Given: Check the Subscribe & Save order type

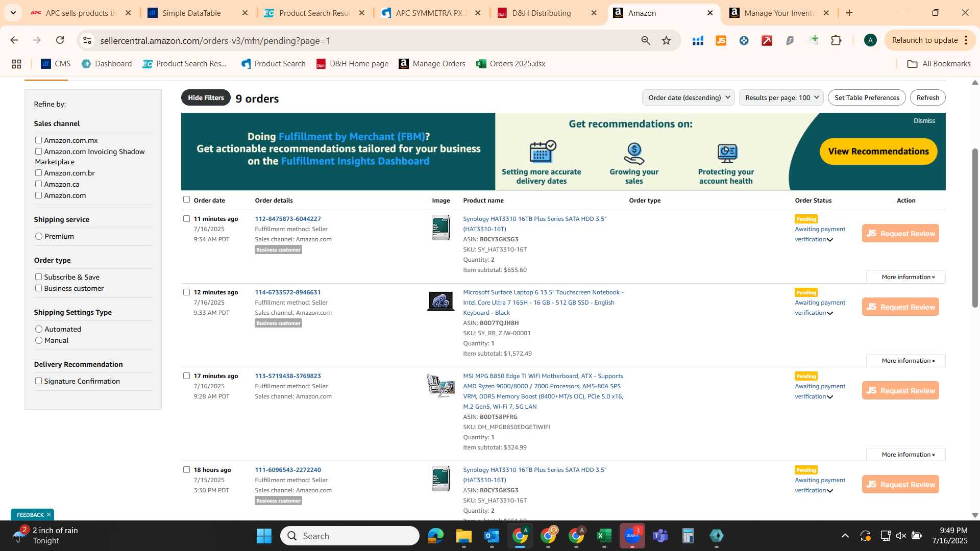Looking at the screenshot, I should tap(38, 277).
